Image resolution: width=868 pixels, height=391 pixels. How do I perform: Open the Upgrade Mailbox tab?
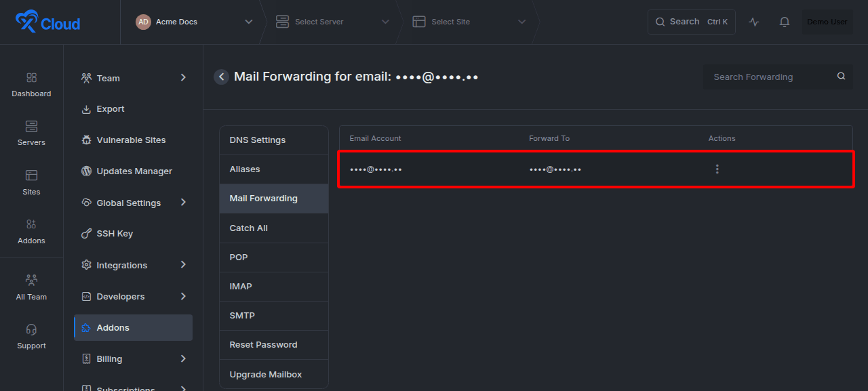tap(274, 375)
